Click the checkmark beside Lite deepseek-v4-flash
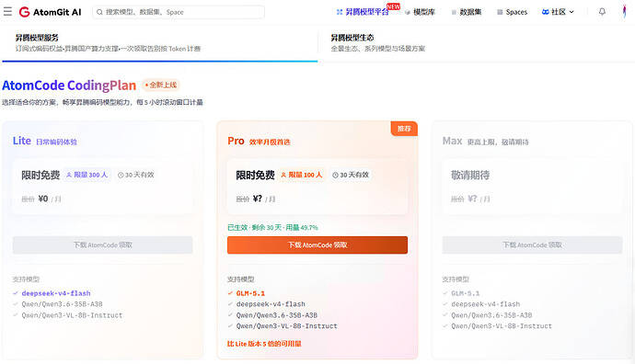 [16, 293]
